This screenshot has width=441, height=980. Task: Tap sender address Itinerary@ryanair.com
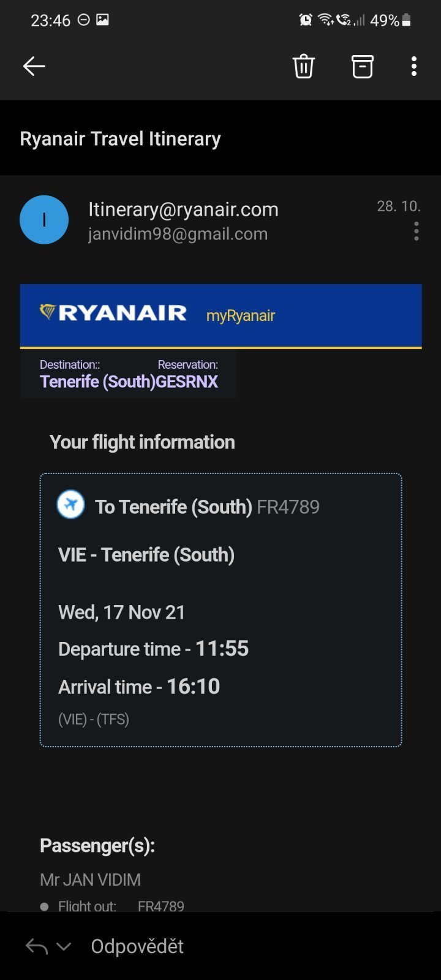point(183,209)
